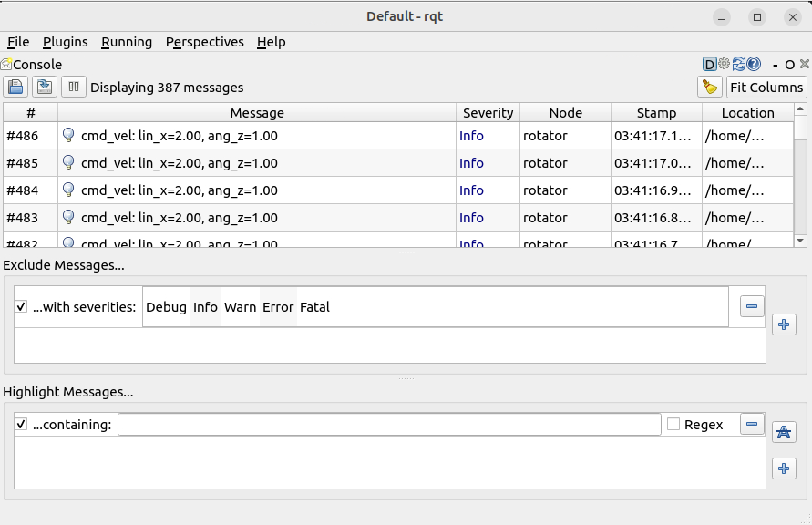Toggle show only highlighted rows icon
Viewport: 812px width, 525px height.
point(784,432)
